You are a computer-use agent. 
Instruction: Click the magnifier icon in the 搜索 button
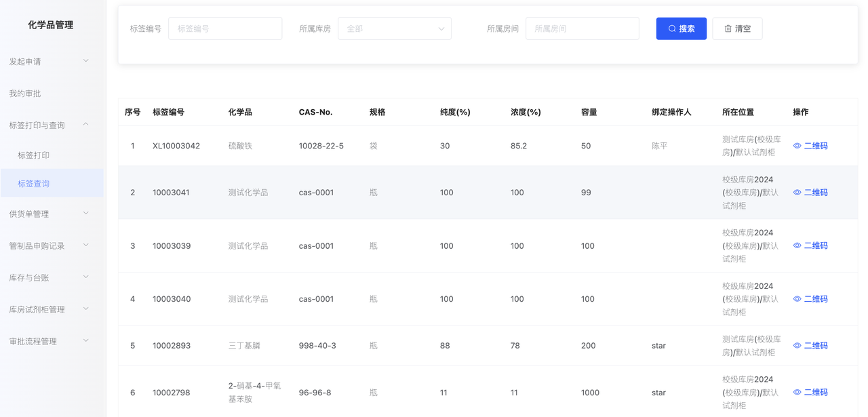(x=672, y=28)
